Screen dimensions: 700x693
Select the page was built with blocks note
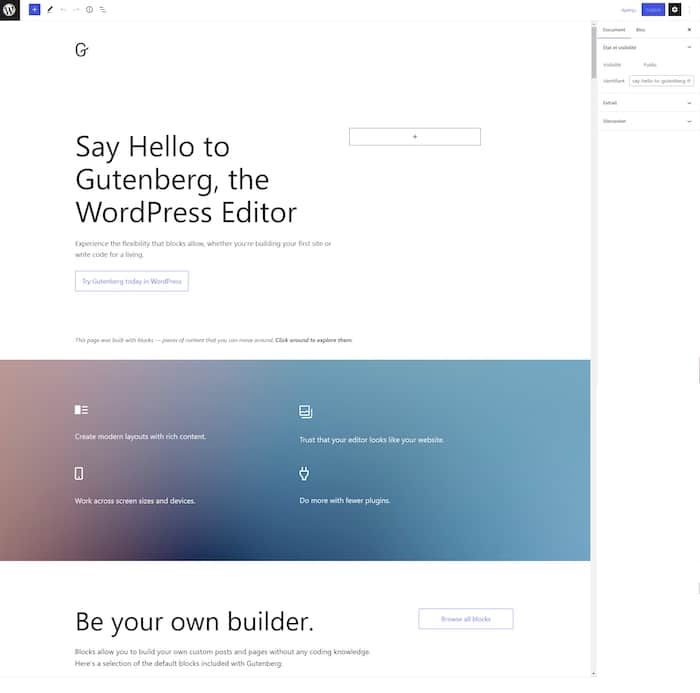click(213, 340)
